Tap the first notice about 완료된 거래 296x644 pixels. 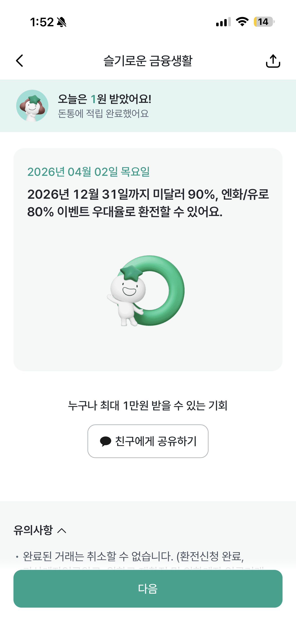coord(133,556)
